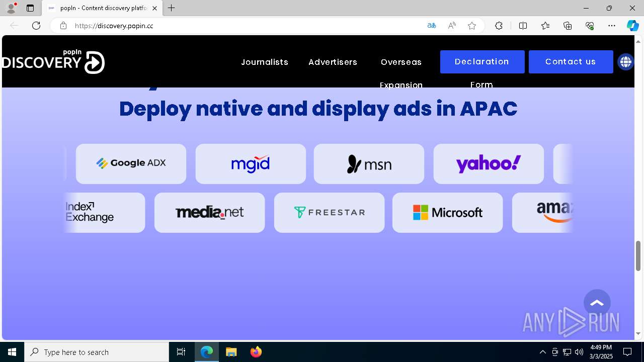The height and width of the screenshot is (362, 644).
Task: Open File Explorer from taskbar
Action: (231, 352)
